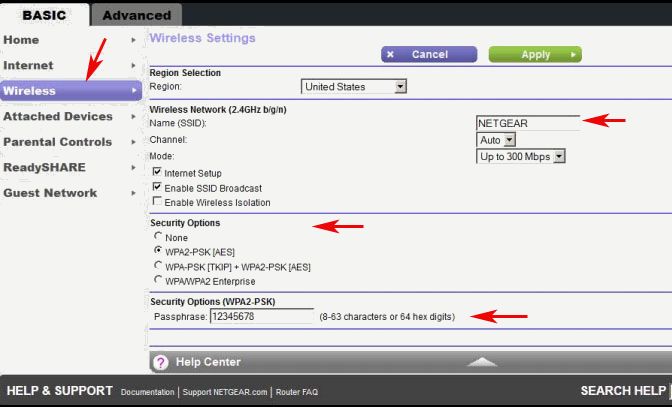Viewport: 672px width, 407px height.
Task: Select WPA2-PSK [AES] radio button
Action: 158,250
